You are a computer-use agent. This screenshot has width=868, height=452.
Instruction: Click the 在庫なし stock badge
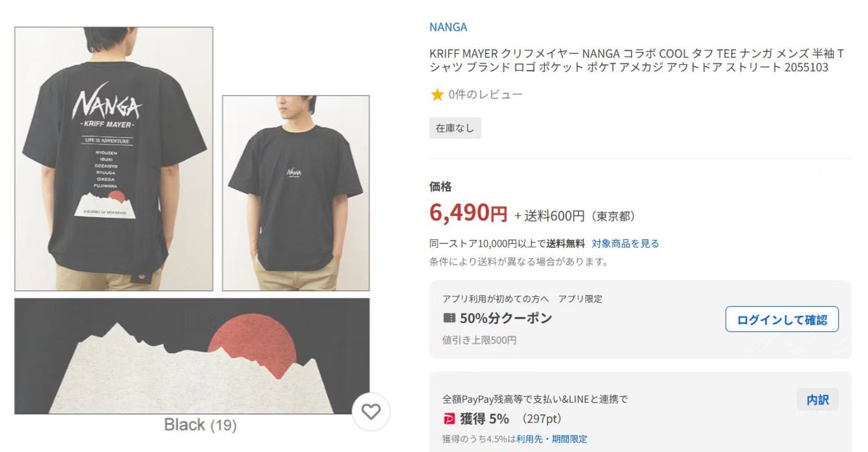(x=455, y=128)
